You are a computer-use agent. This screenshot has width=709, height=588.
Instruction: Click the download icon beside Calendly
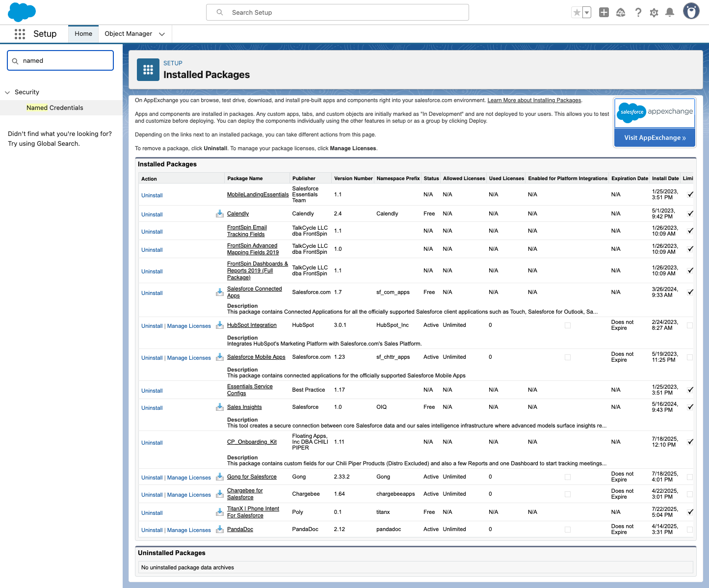(x=220, y=214)
